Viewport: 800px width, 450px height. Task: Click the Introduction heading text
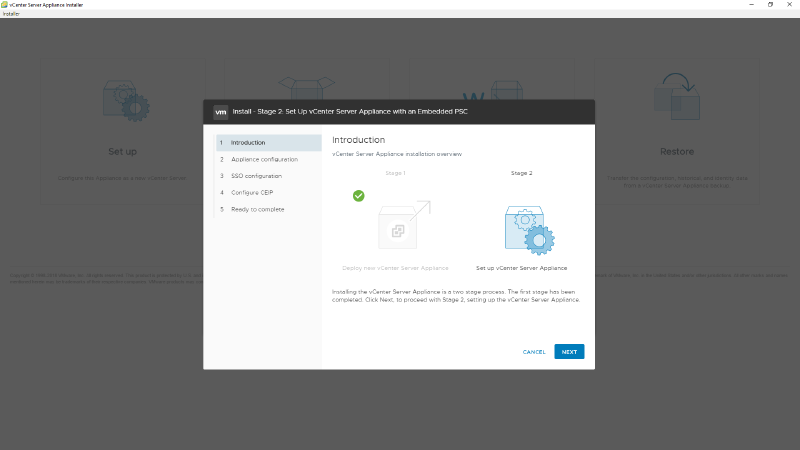358,140
